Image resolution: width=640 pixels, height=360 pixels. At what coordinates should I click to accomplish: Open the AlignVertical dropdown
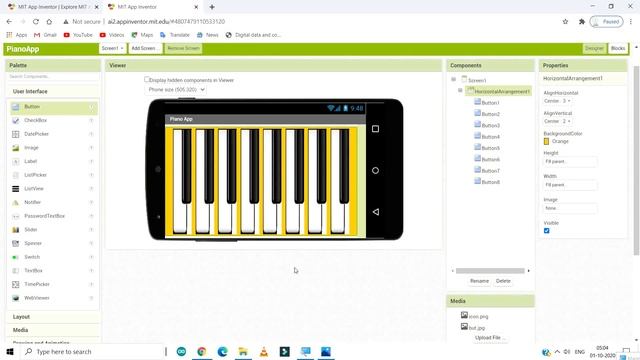558,121
